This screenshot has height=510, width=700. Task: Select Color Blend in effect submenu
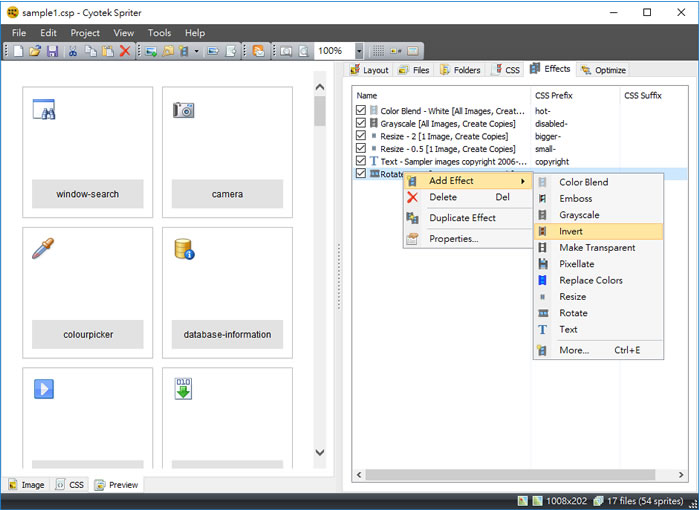coord(598,182)
